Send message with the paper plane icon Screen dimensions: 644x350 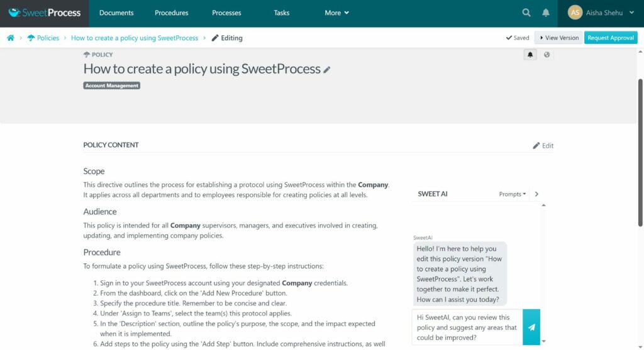[x=531, y=327]
